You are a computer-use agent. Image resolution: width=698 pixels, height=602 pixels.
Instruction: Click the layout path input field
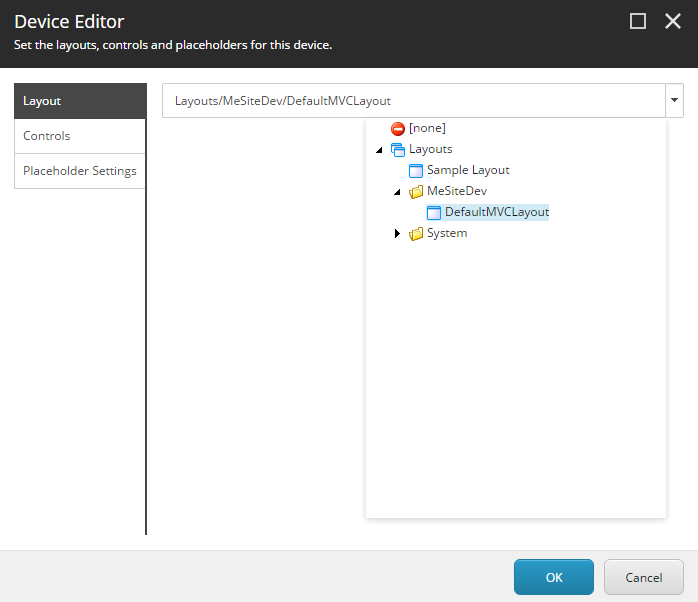(414, 101)
